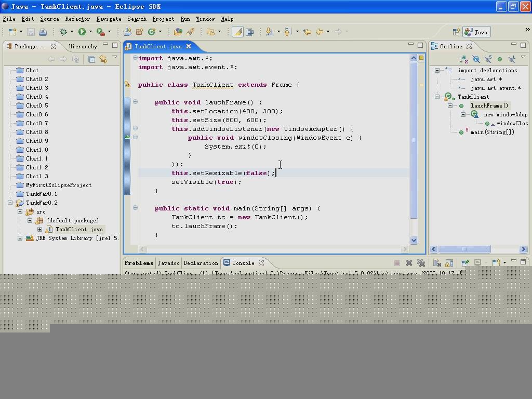Open Run configurations dropdown arrow
Screen dimensions: 532x399
click(x=90, y=32)
